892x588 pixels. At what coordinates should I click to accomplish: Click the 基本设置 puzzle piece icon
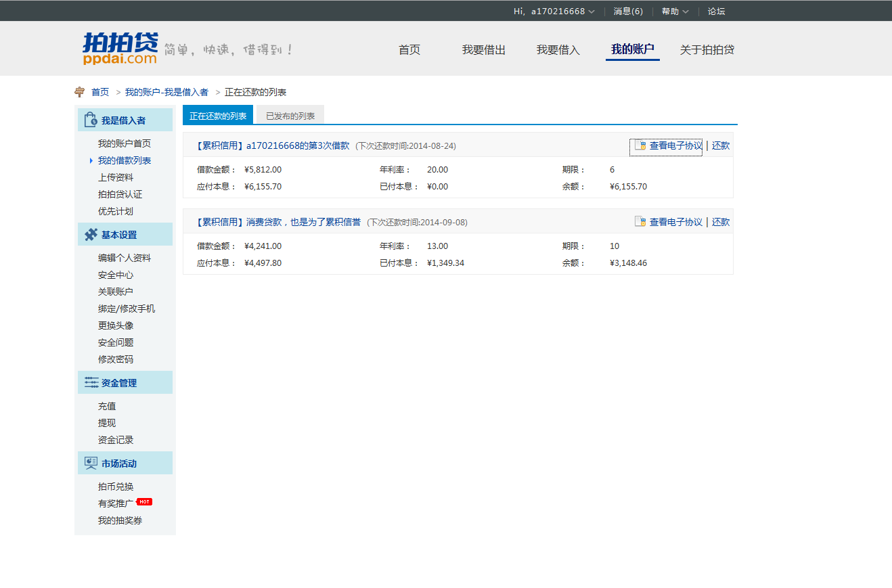tap(91, 235)
